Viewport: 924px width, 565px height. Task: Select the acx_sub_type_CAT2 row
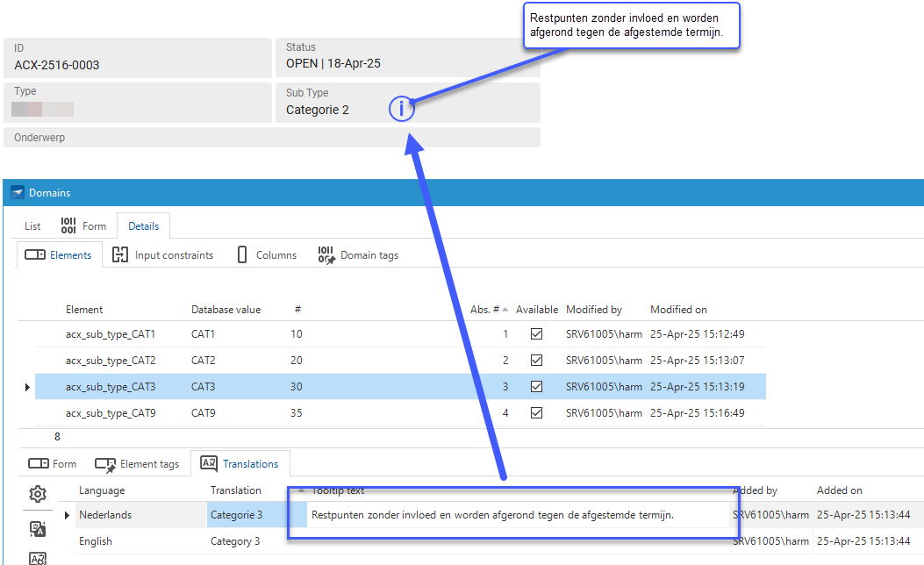[400, 360]
